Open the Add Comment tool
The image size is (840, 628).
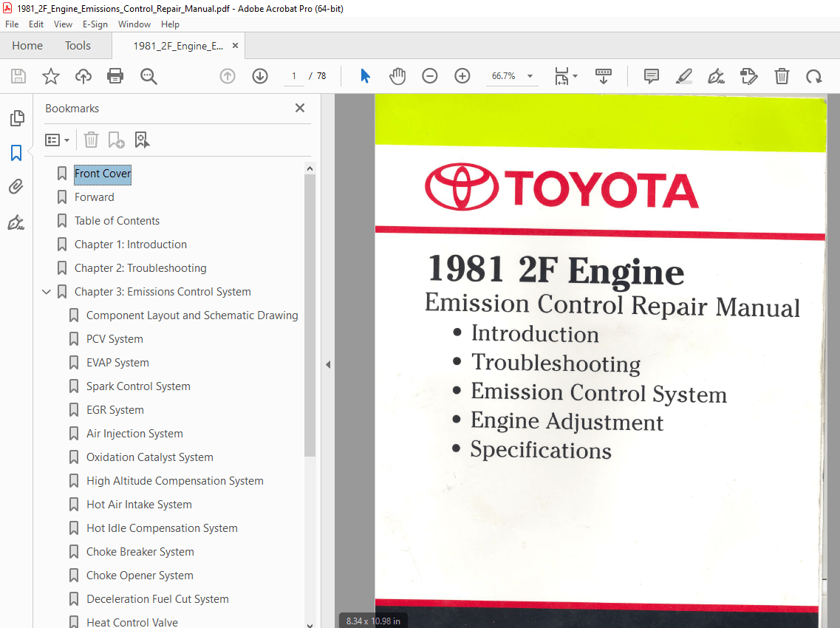651,75
